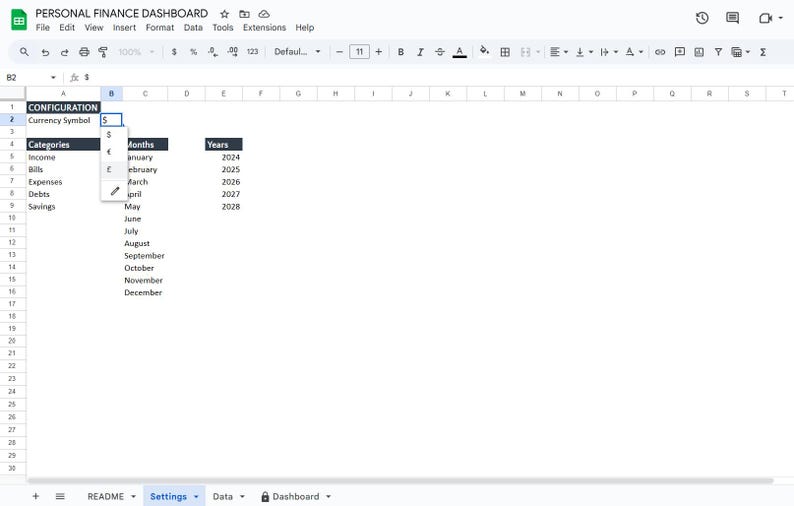794x506 pixels.
Task: Open the Edit menu
Action: [x=67, y=27]
